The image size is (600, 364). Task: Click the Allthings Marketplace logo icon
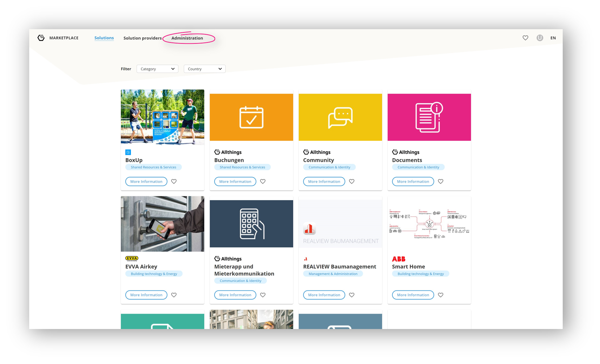point(41,38)
